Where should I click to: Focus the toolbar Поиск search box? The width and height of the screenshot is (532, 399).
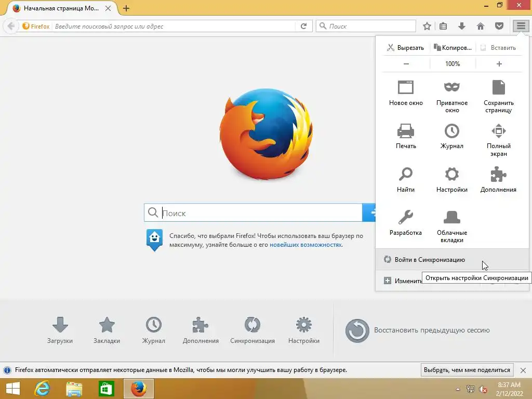click(x=366, y=26)
